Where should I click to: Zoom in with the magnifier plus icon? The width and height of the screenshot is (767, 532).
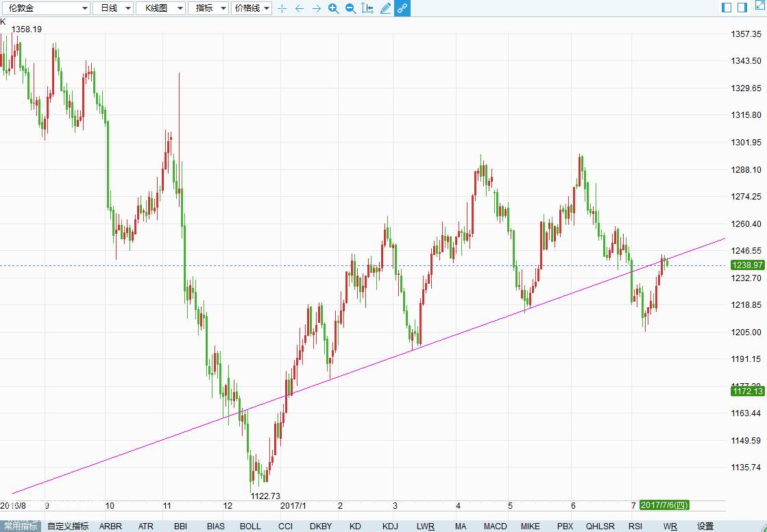pos(333,8)
